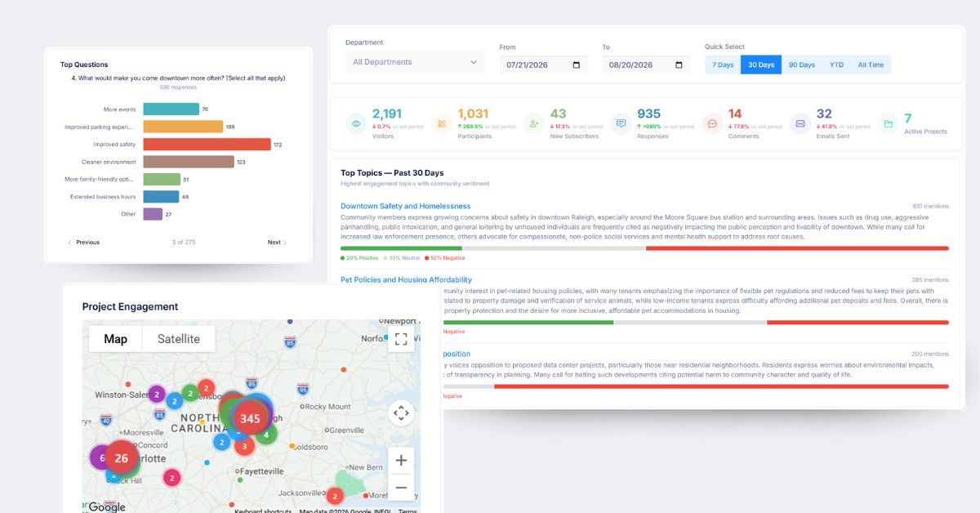This screenshot has height=513, width=980.
Task: Click the 285 mentions label
Action: point(930,280)
